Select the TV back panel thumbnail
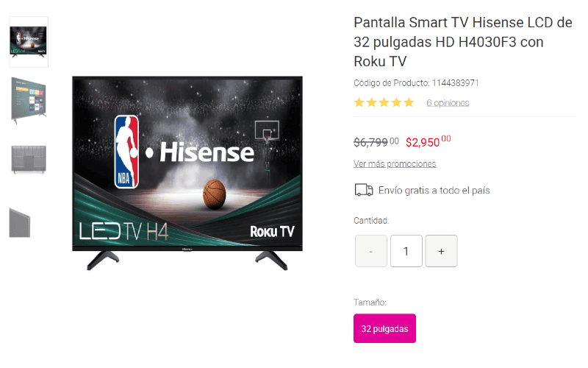 (x=29, y=160)
